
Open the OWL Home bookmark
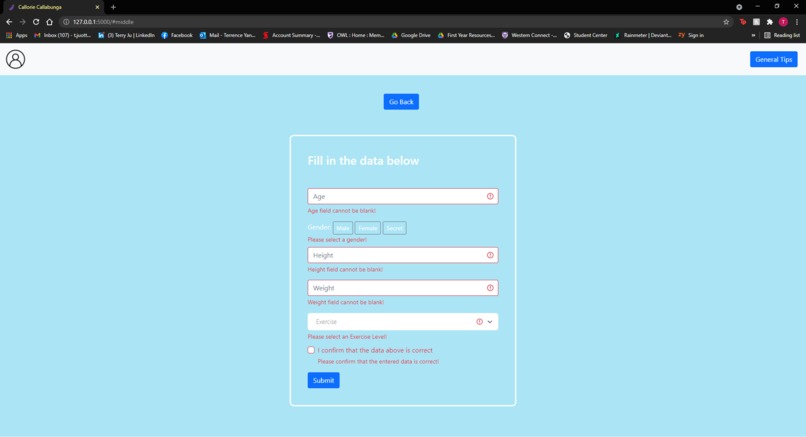coord(356,35)
